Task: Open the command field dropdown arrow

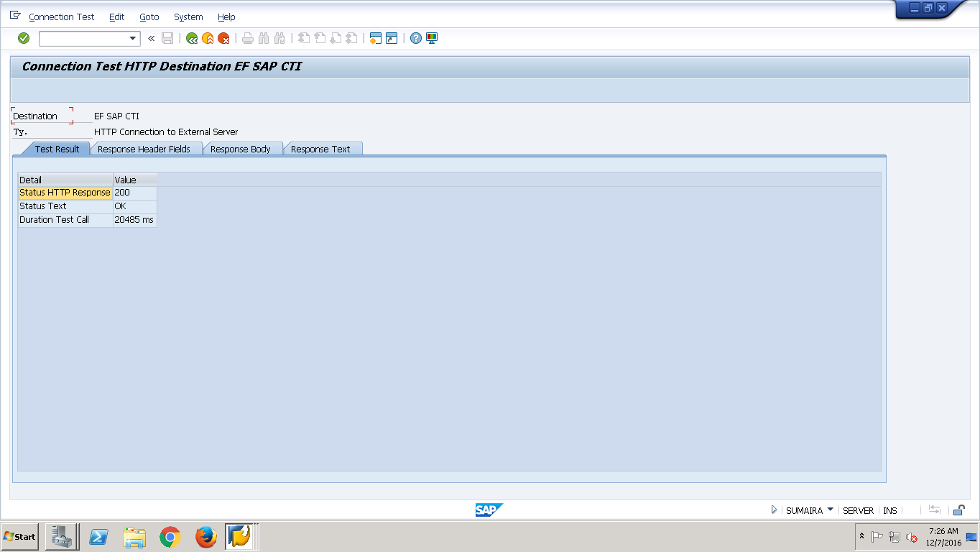Action: [x=131, y=38]
